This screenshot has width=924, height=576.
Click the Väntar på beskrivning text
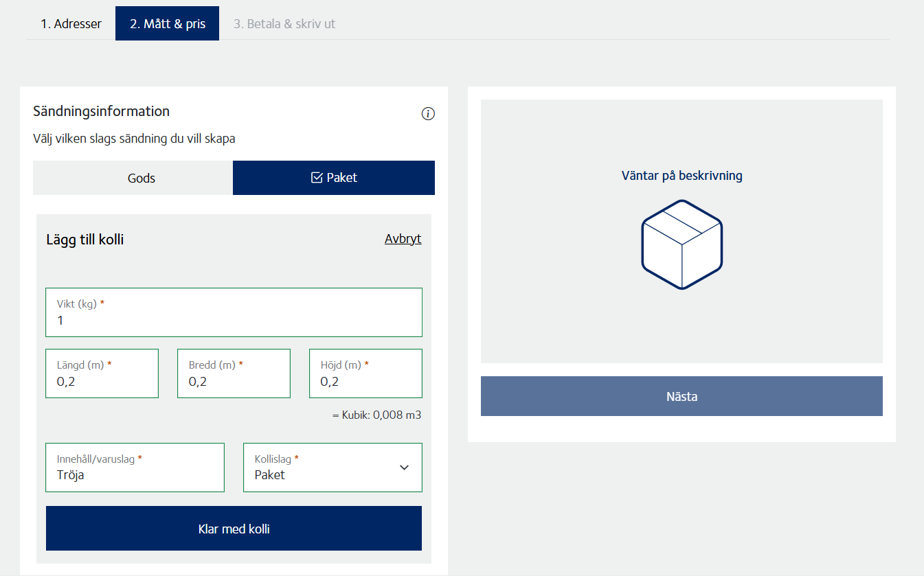[x=681, y=176]
